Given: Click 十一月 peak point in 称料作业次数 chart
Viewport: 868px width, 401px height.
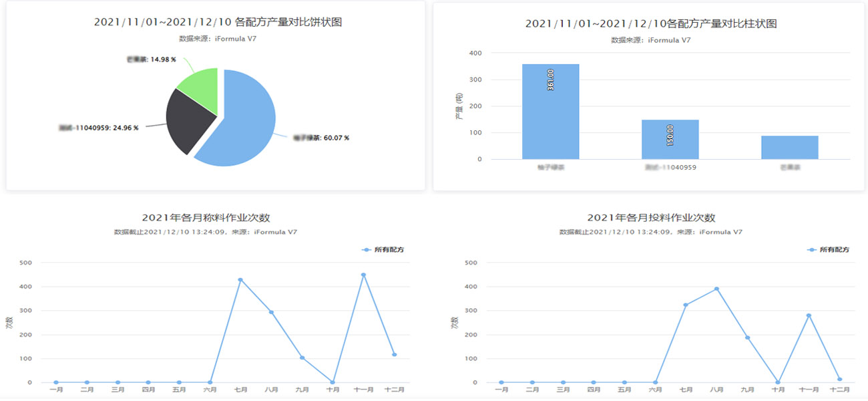Looking at the screenshot, I should 363,275.
